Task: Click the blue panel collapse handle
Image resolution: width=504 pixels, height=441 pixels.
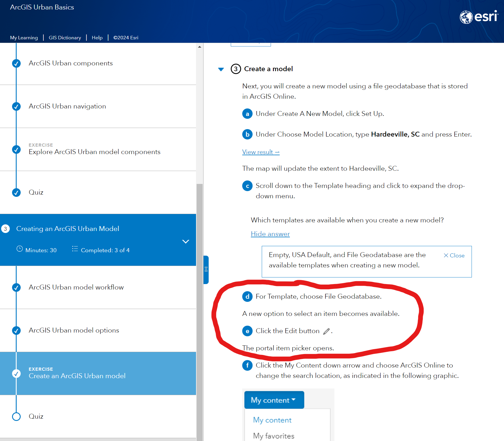Action: click(x=206, y=269)
